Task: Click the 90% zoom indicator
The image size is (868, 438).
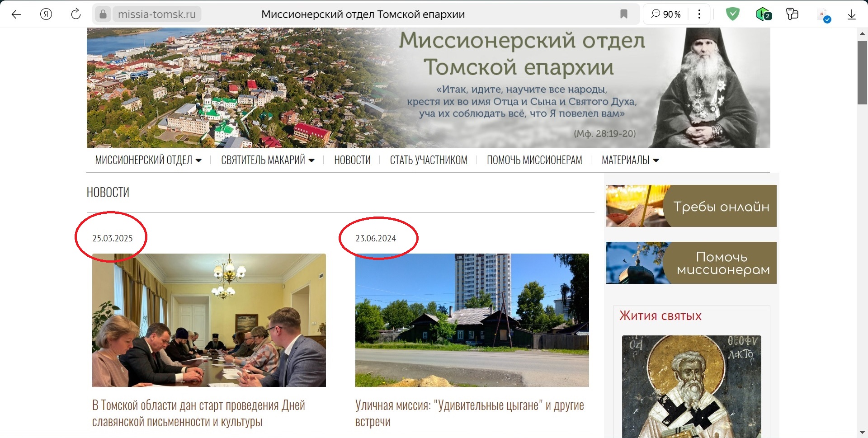Action: (x=666, y=14)
